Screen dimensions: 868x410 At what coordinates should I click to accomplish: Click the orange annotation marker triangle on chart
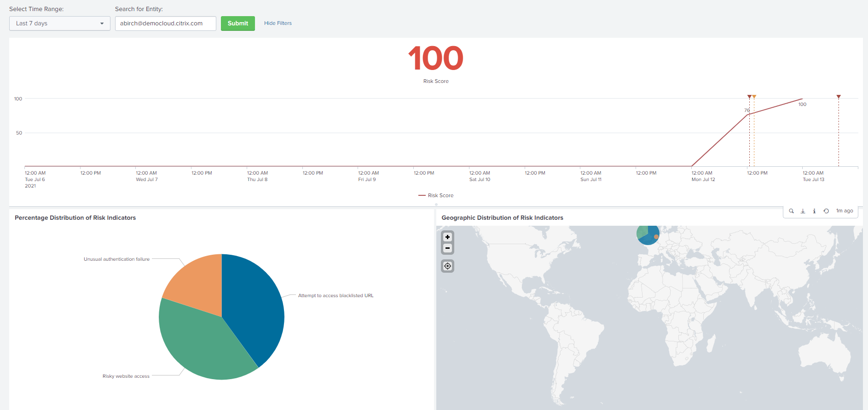pyautogui.click(x=754, y=97)
